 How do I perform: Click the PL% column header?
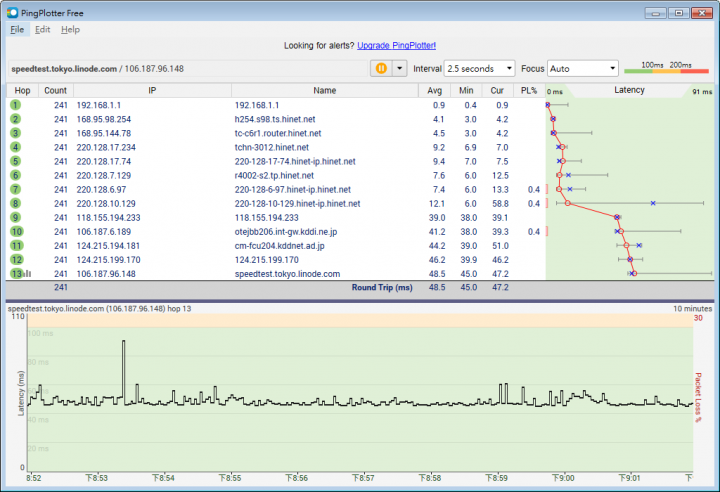point(529,90)
